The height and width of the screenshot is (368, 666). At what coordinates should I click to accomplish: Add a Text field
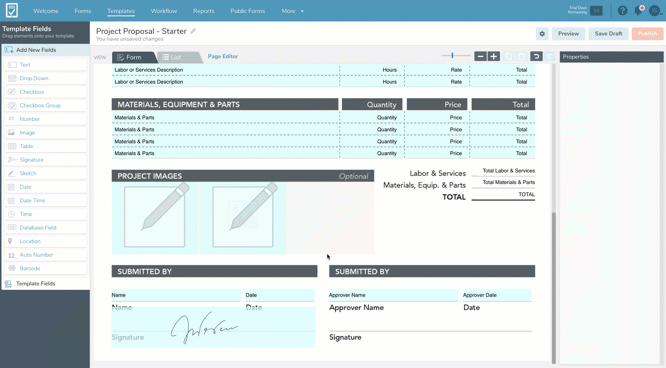46,65
